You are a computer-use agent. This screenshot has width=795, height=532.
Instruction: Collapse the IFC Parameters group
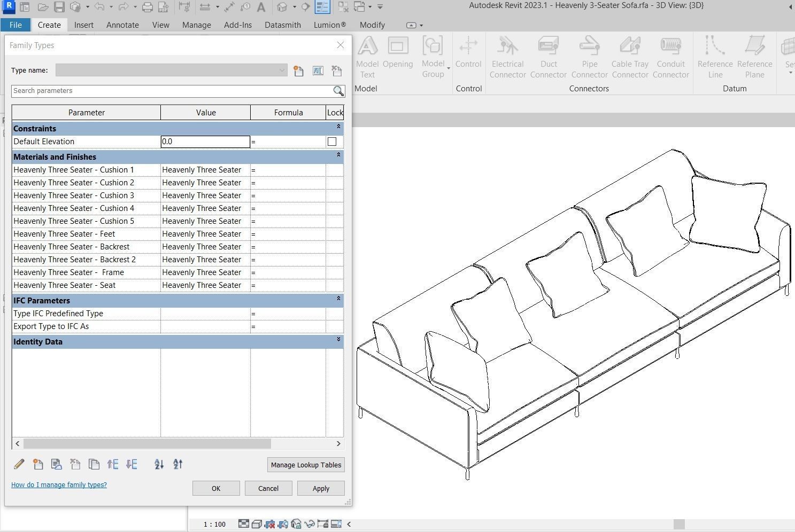click(x=338, y=299)
